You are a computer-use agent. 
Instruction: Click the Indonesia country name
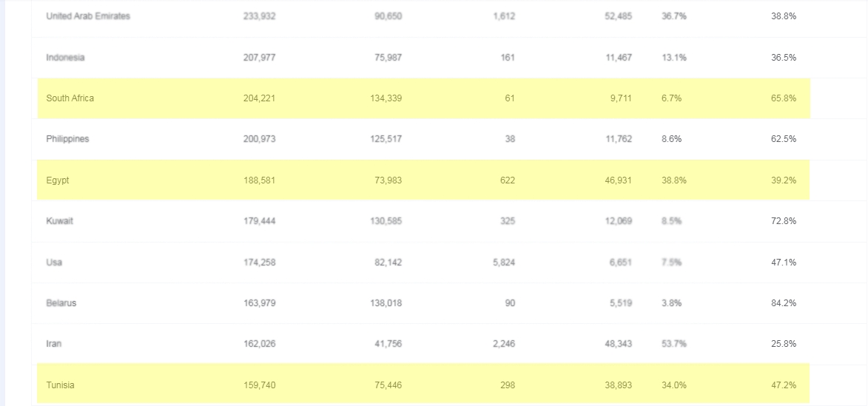(x=65, y=58)
